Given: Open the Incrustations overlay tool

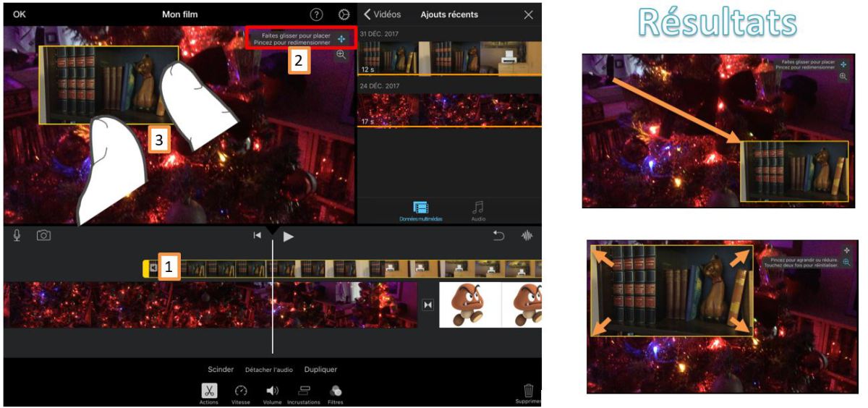Looking at the screenshot, I should click(304, 394).
